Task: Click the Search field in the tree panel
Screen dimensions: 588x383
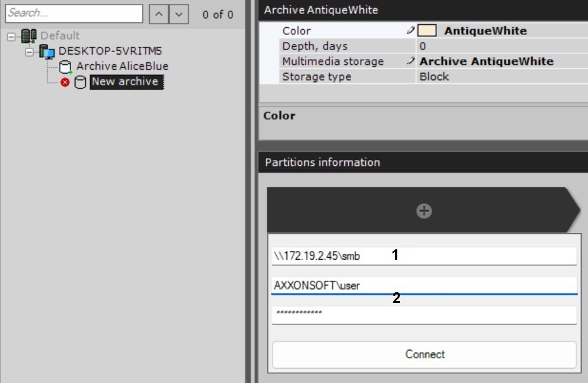Action: [x=74, y=13]
